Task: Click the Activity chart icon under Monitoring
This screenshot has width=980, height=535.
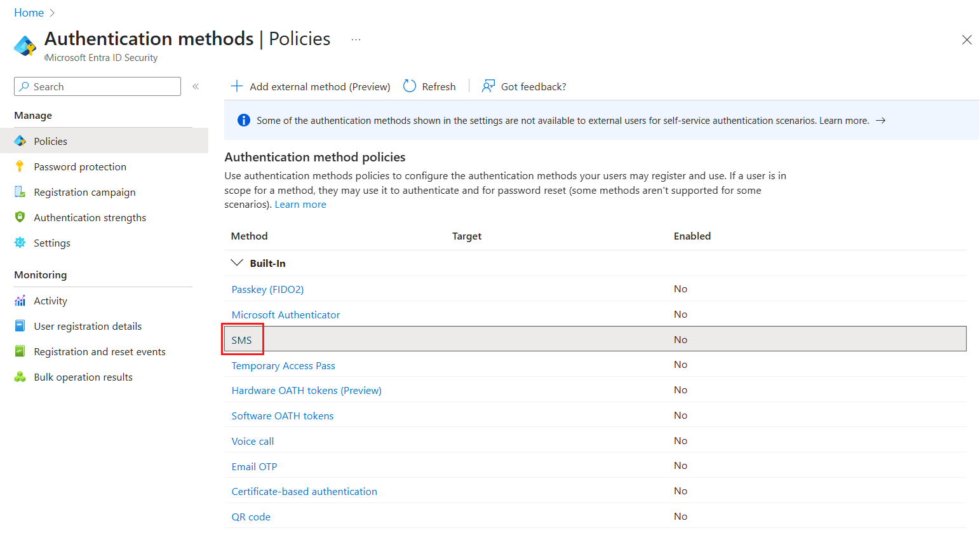Action: 20,300
